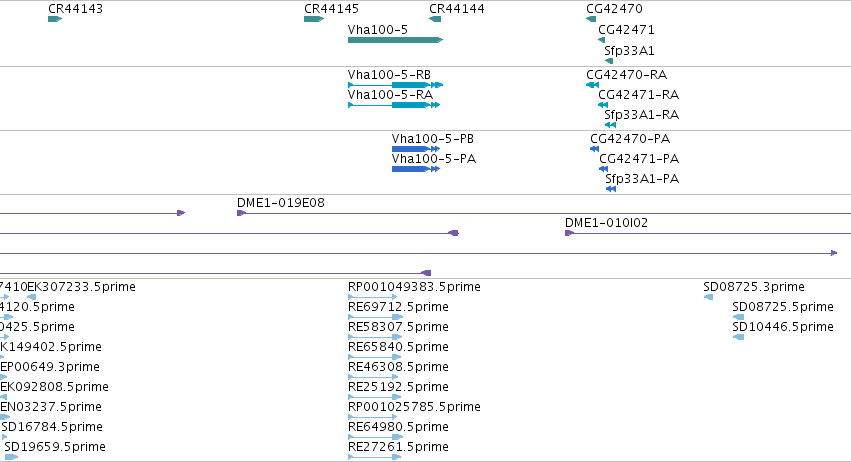Click the RE64980.5prime EST label

tap(398, 427)
